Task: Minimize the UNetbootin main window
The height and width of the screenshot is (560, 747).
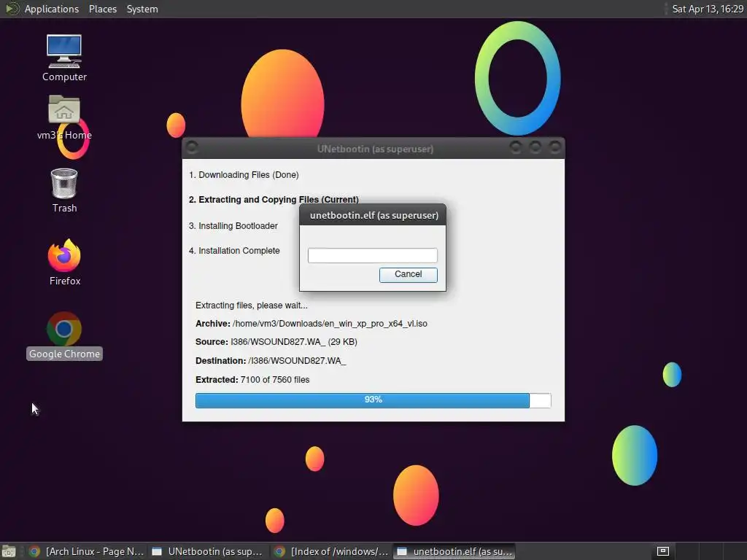Action: click(516, 147)
